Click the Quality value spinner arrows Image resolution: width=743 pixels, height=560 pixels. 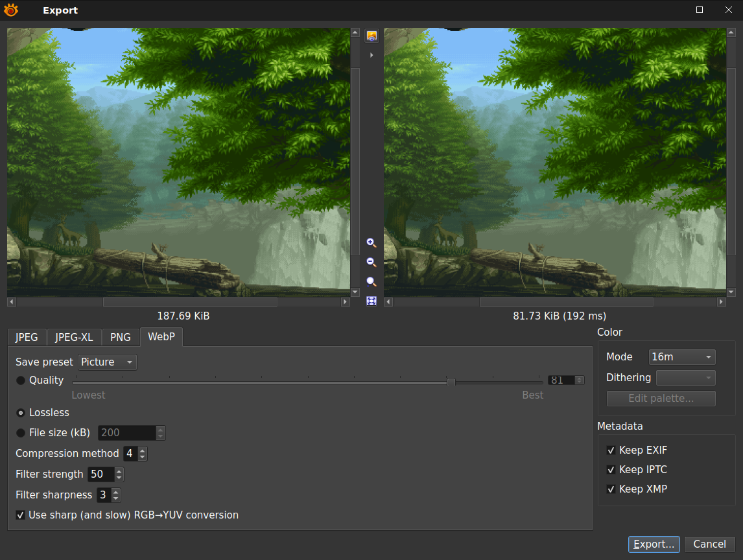click(x=580, y=380)
